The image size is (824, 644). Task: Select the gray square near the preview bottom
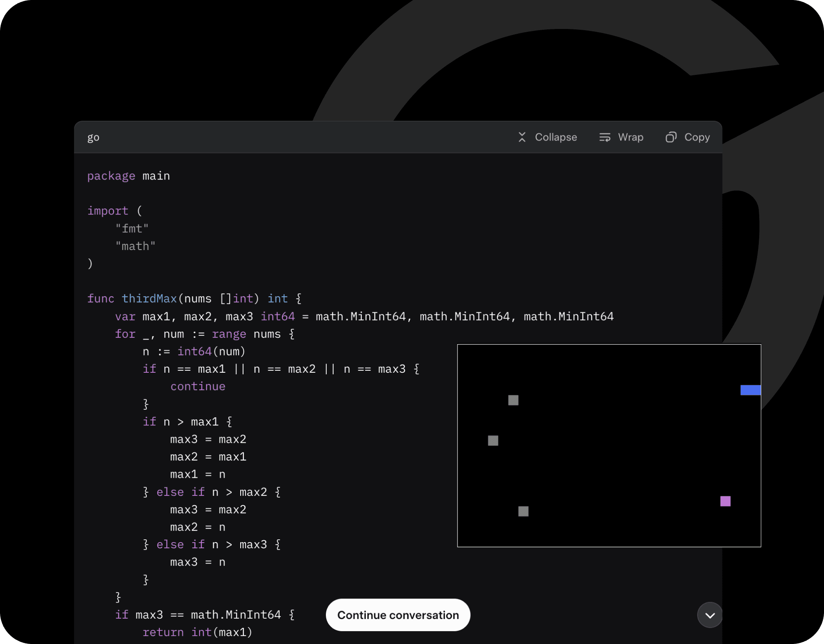(x=523, y=511)
